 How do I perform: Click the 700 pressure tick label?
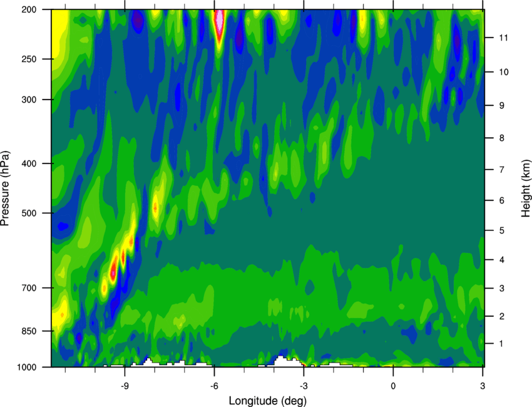[29, 288]
